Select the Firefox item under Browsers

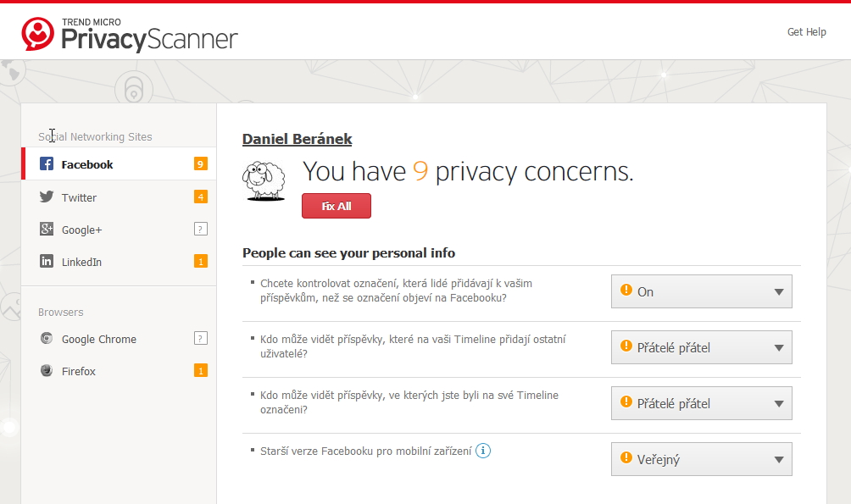[x=79, y=371]
